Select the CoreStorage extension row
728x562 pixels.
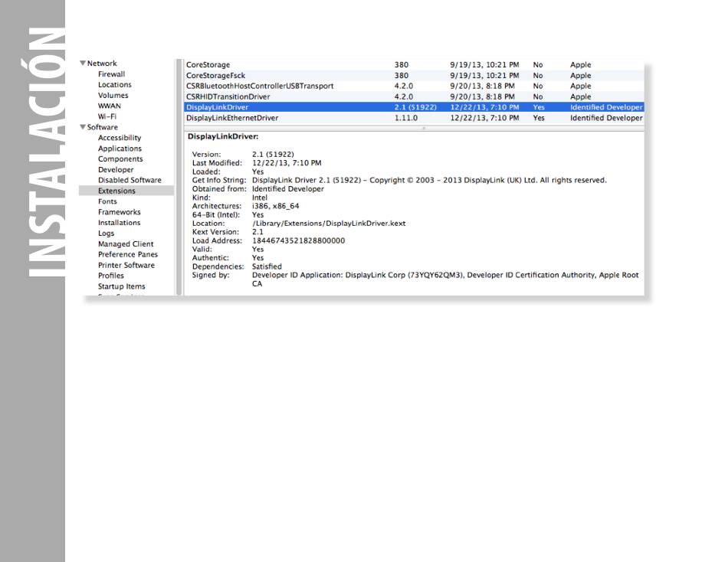tap(208, 65)
